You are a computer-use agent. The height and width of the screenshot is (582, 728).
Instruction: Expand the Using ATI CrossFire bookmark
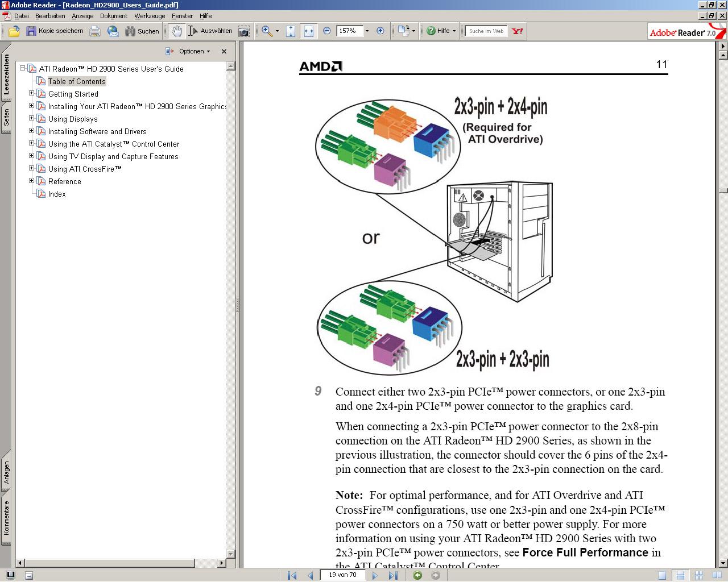(32, 168)
